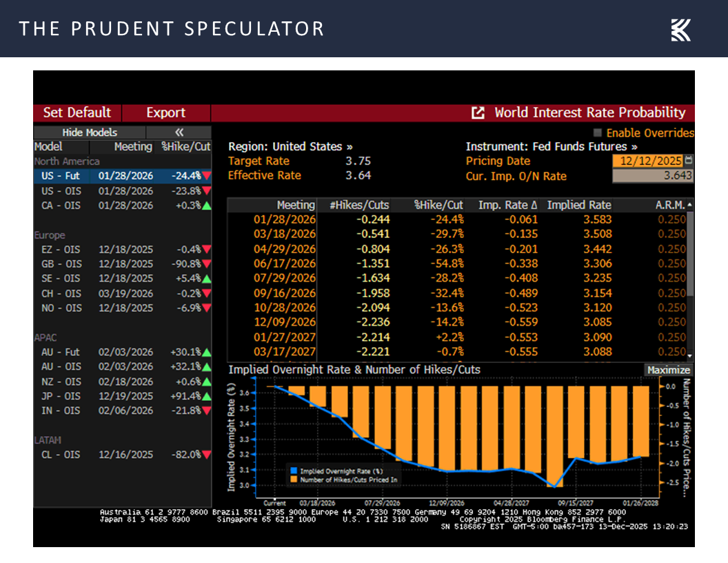Click the green up-triangle beside JP - OIS
Screen dimensions: 728x563
coord(206,396)
